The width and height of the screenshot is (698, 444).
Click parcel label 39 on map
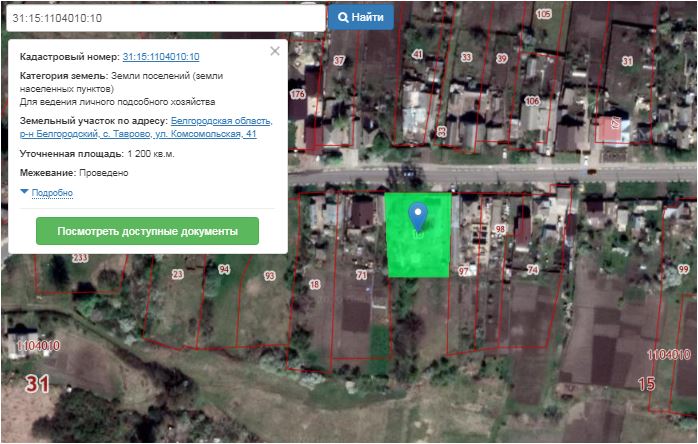502,58
